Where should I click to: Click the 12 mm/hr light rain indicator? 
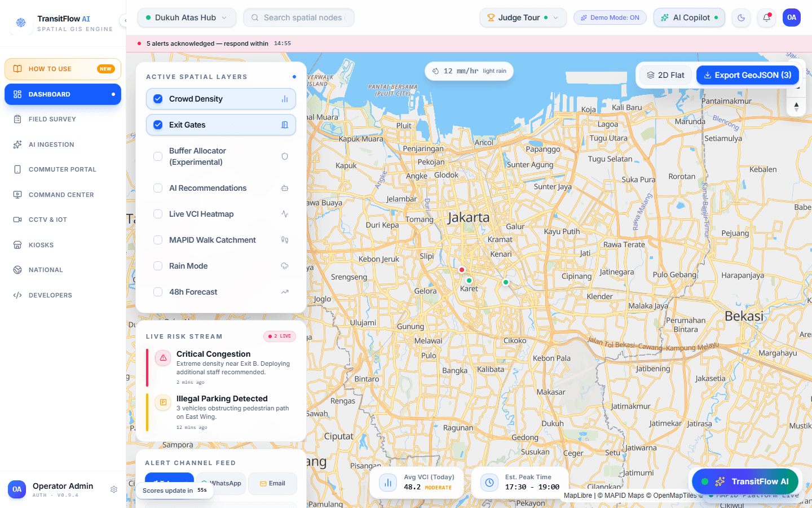tap(469, 71)
